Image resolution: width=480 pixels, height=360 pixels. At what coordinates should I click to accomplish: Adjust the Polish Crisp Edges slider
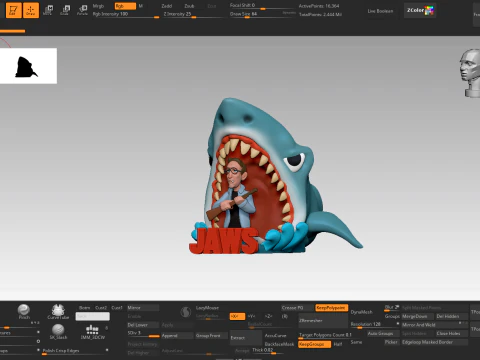point(76,351)
